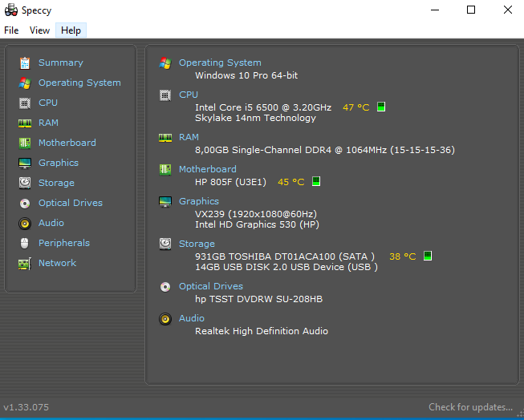Screen dimensions: 524x420
Task: Click Audio heading link in summary
Action: click(192, 318)
